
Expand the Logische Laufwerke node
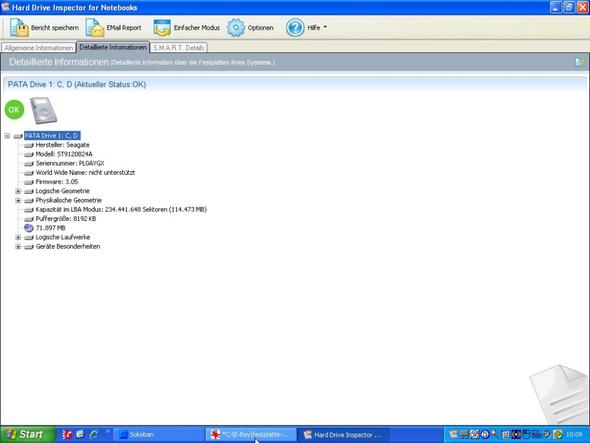[18, 237]
